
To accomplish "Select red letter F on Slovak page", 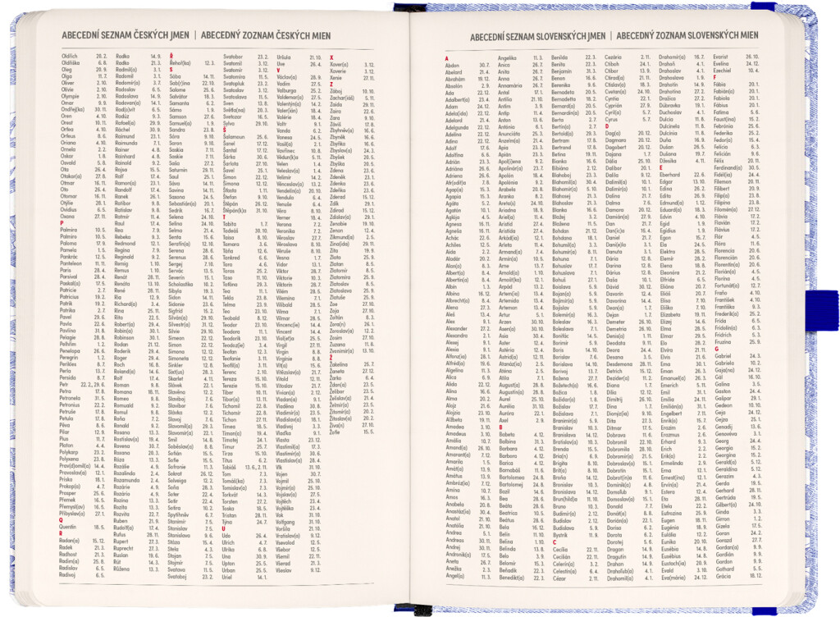I will coord(715,77).
